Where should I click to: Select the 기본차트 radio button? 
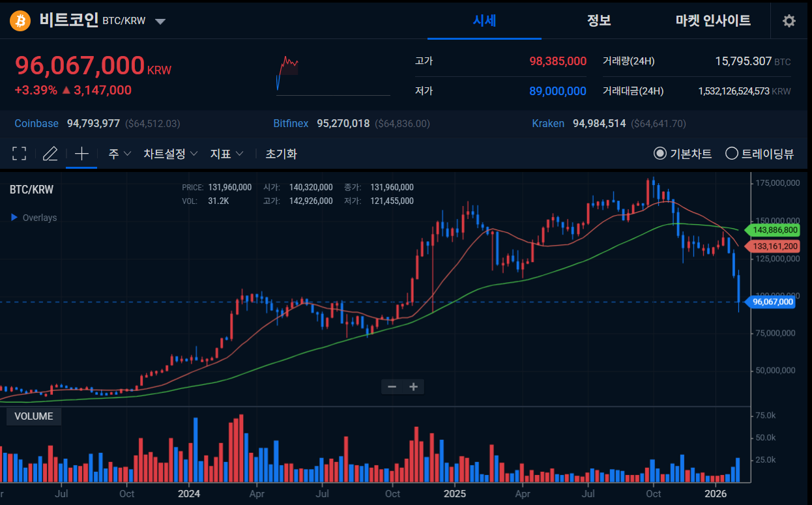tap(660, 154)
